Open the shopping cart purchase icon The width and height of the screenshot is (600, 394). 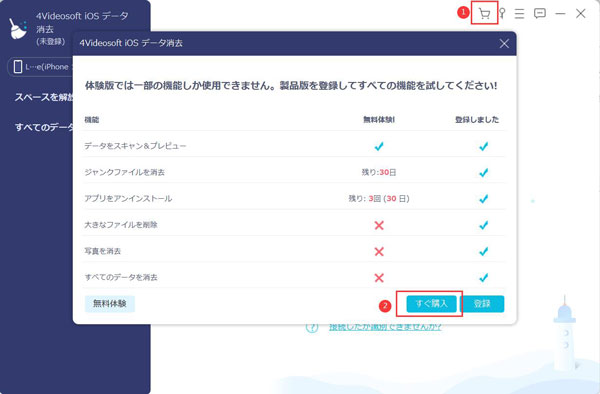[x=484, y=14]
